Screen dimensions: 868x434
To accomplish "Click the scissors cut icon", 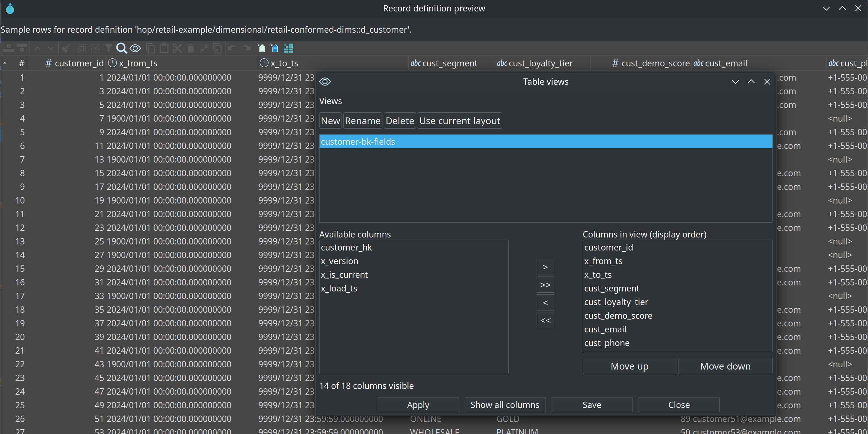I will pyautogui.click(x=177, y=48).
